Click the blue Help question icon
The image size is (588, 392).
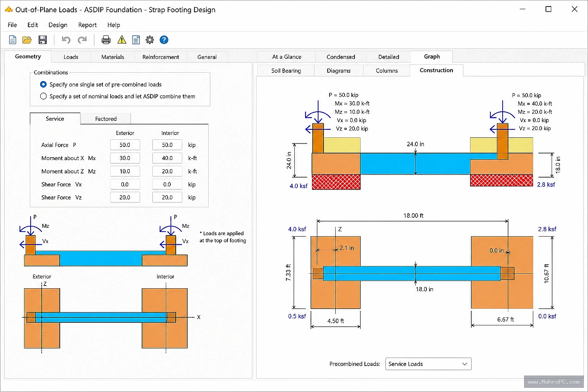coord(164,40)
